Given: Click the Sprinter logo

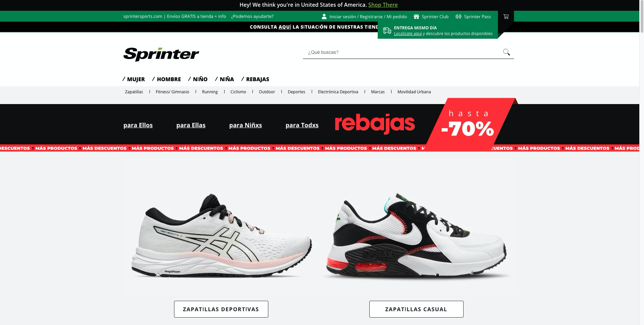Looking at the screenshot, I should click(161, 54).
